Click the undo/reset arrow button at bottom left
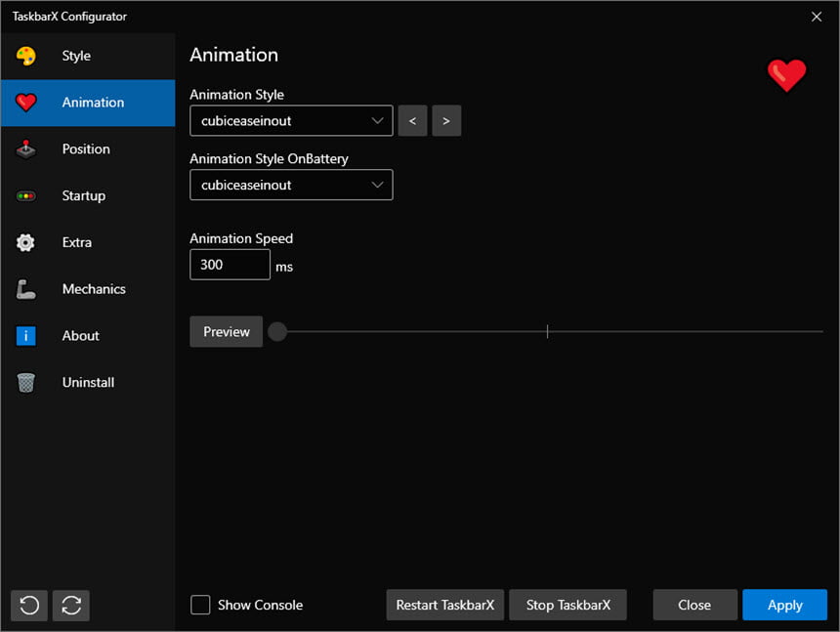 pyautogui.click(x=29, y=606)
